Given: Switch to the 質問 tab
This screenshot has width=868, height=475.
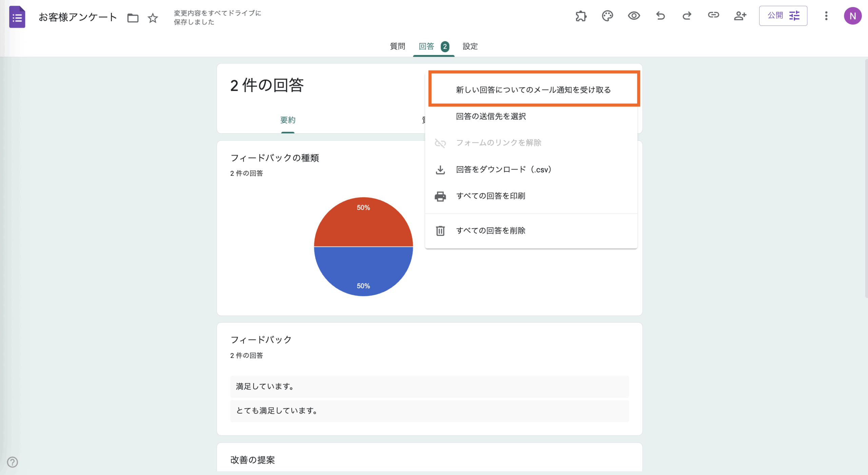Looking at the screenshot, I should pos(397,46).
